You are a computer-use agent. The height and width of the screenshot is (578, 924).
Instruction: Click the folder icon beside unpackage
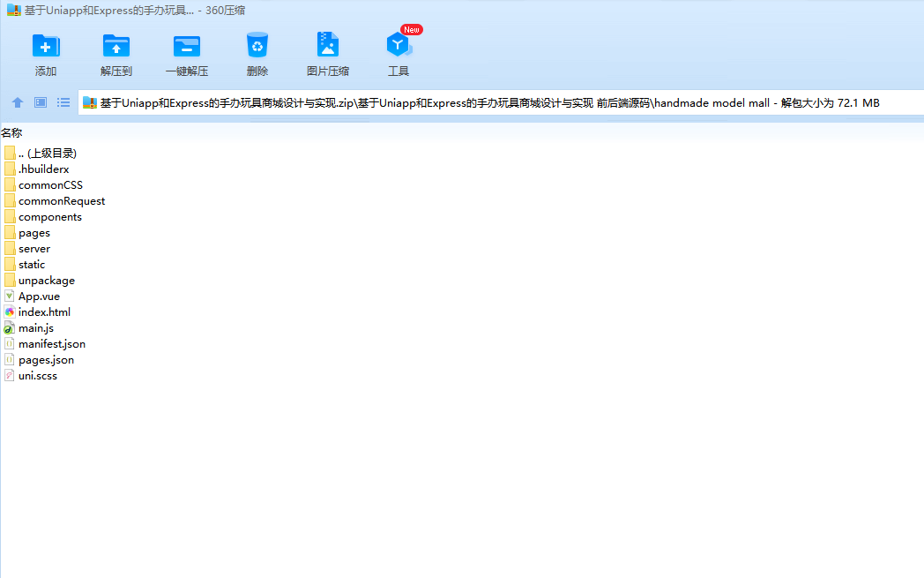coord(10,280)
